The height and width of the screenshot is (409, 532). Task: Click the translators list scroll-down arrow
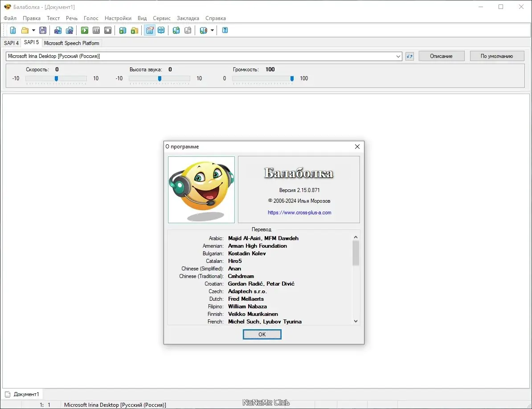pyautogui.click(x=356, y=321)
